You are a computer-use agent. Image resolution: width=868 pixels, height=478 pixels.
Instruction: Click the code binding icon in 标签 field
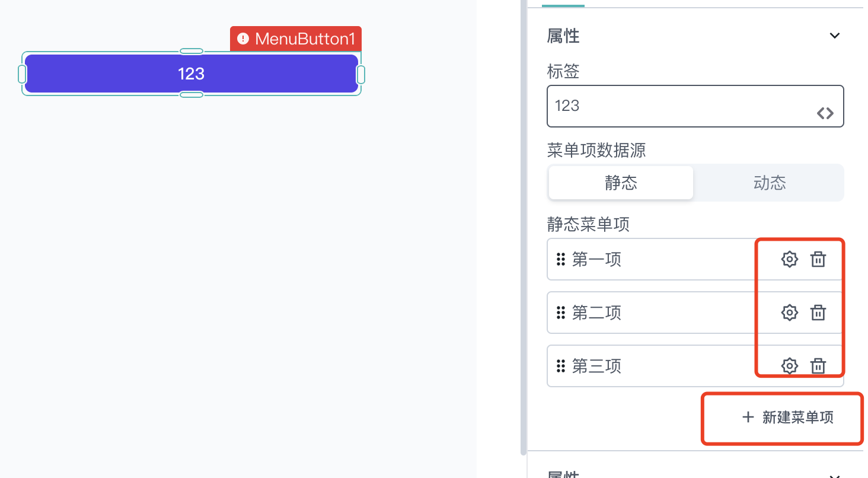click(x=825, y=113)
